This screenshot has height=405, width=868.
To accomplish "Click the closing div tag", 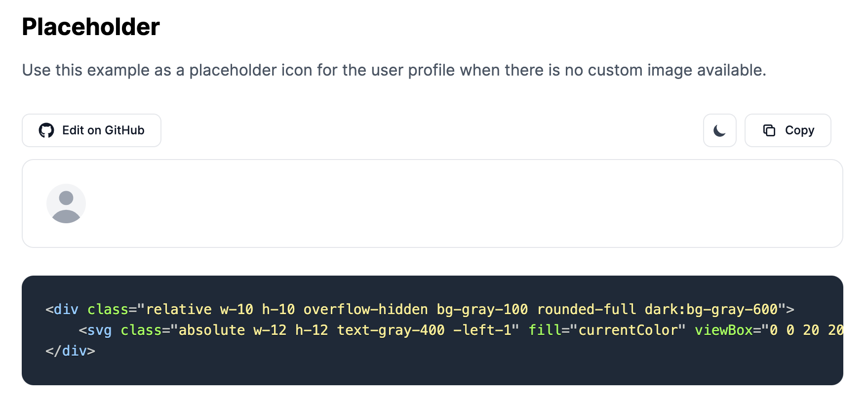I will pos(71,351).
